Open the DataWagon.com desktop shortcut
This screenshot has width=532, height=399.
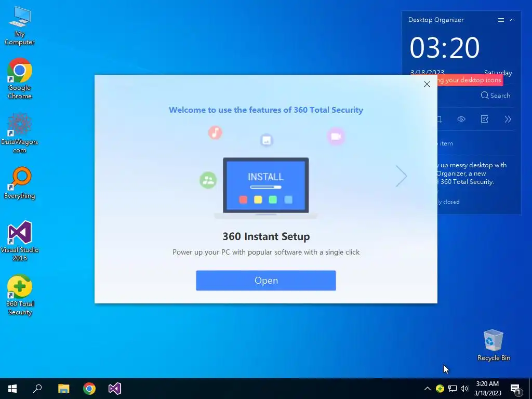coord(20,132)
